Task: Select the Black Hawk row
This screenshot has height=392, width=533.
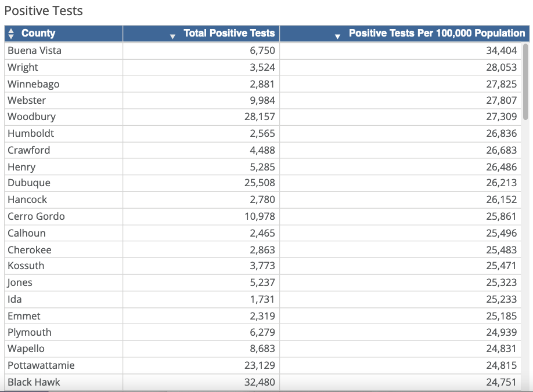Action: pos(262,382)
